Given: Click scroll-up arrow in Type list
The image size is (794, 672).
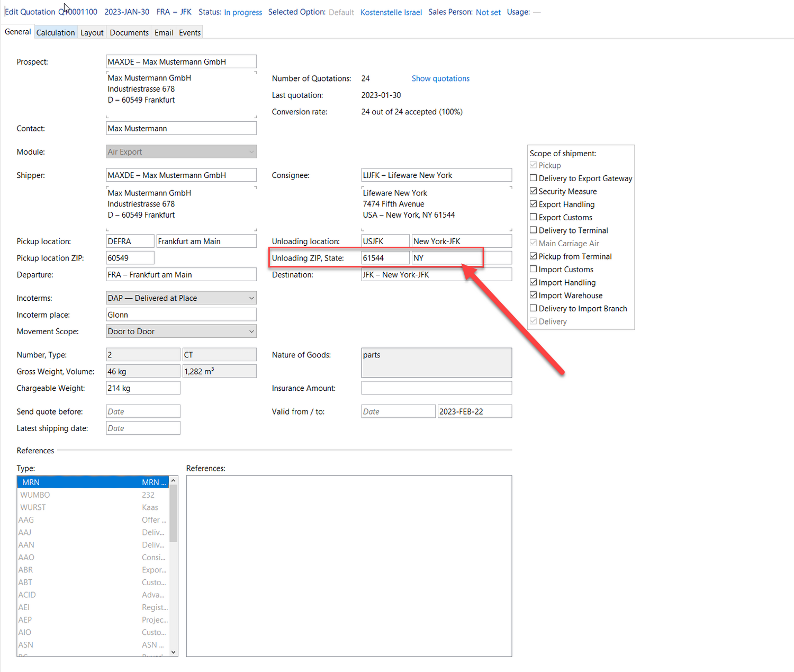Looking at the screenshot, I should (x=173, y=480).
